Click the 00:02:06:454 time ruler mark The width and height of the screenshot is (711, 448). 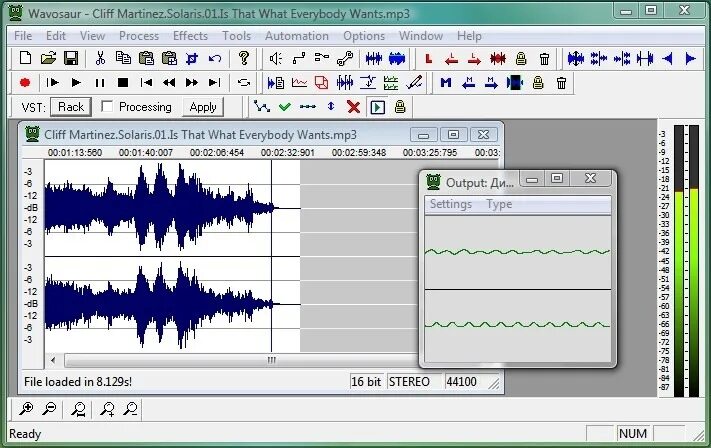(217, 153)
